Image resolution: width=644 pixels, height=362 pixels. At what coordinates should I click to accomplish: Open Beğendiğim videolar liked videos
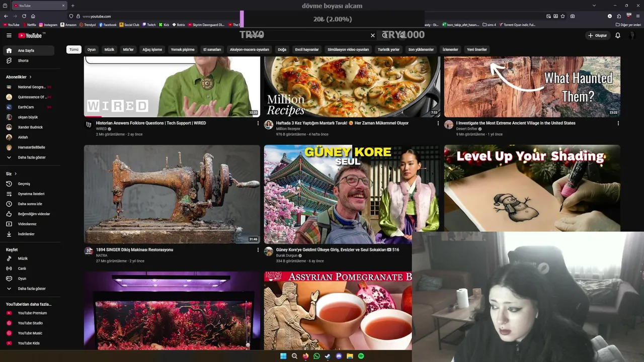[28, 214]
